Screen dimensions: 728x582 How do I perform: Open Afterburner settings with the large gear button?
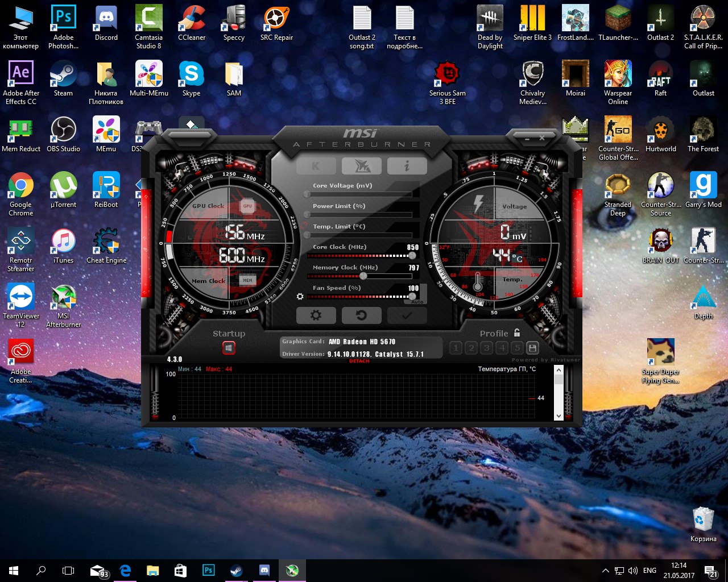(x=316, y=315)
